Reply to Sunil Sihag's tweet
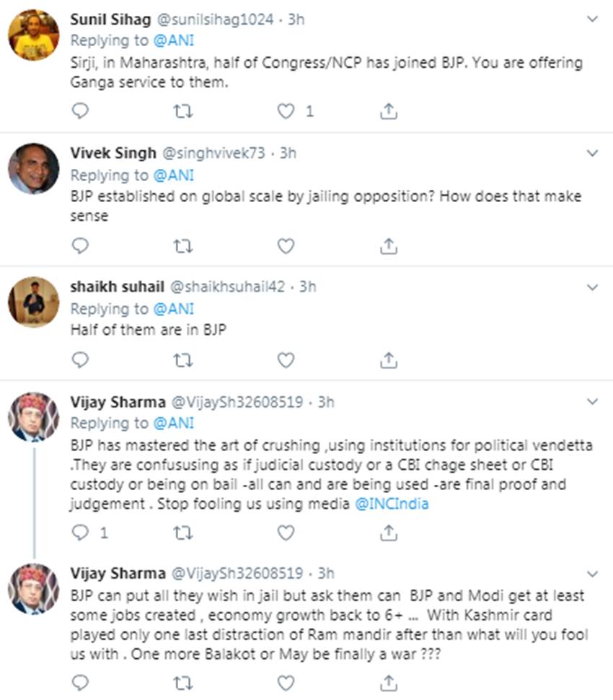 [x=81, y=111]
